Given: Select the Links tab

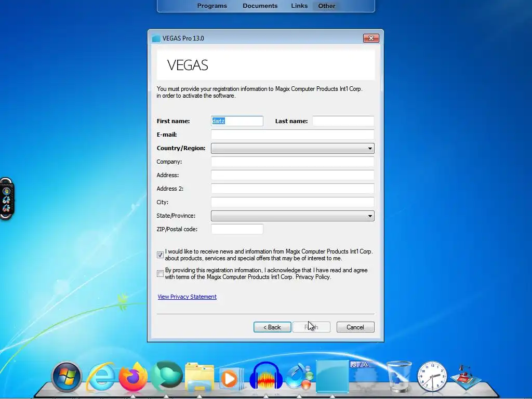Looking at the screenshot, I should click(x=299, y=6).
